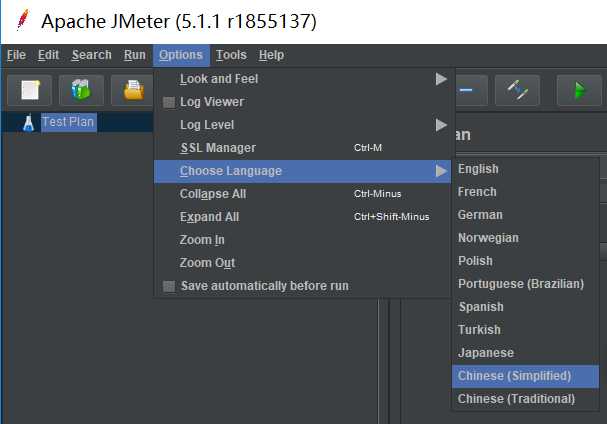Screen dimensions: 607x424
Task: Click Zoom Out menu entry
Action: (302, 263)
